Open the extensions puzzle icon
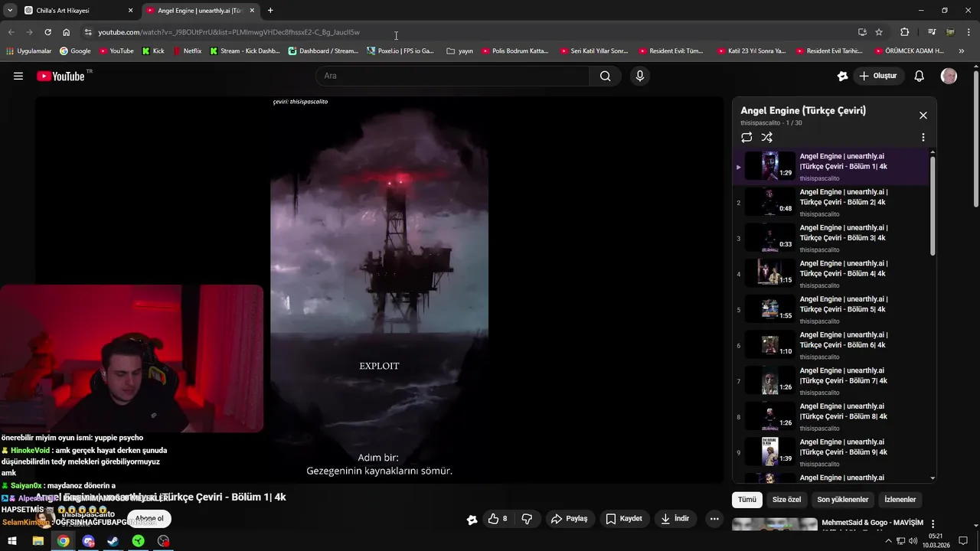980x551 pixels. point(904,32)
